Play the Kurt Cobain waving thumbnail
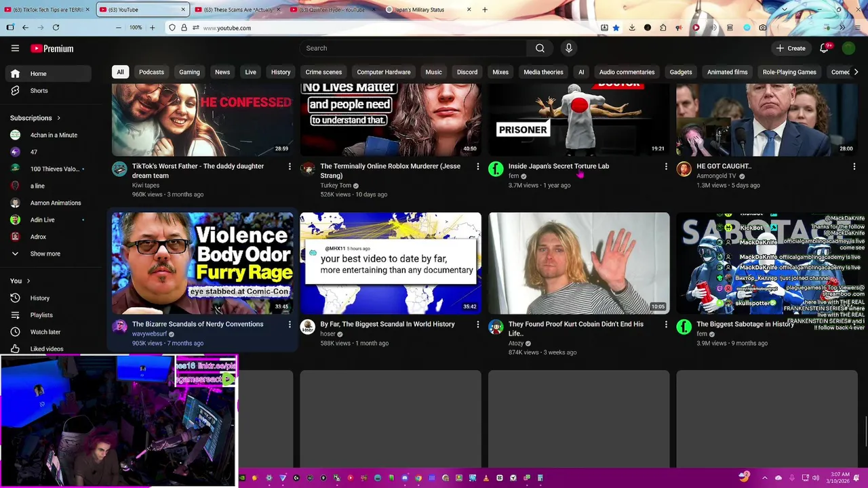This screenshot has height=488, width=868. pos(579,263)
